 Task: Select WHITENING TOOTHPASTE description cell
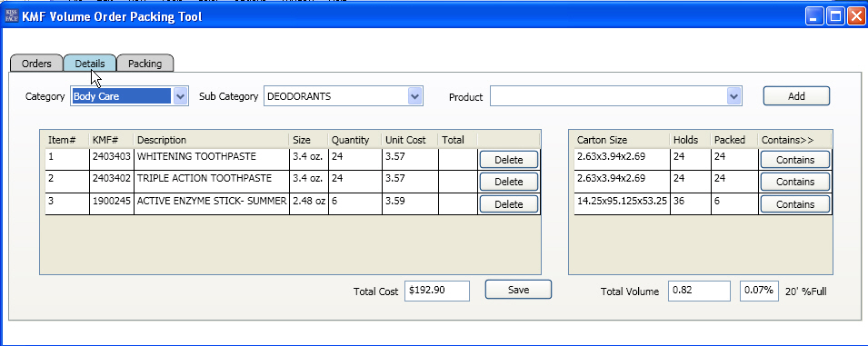pyautogui.click(x=212, y=159)
